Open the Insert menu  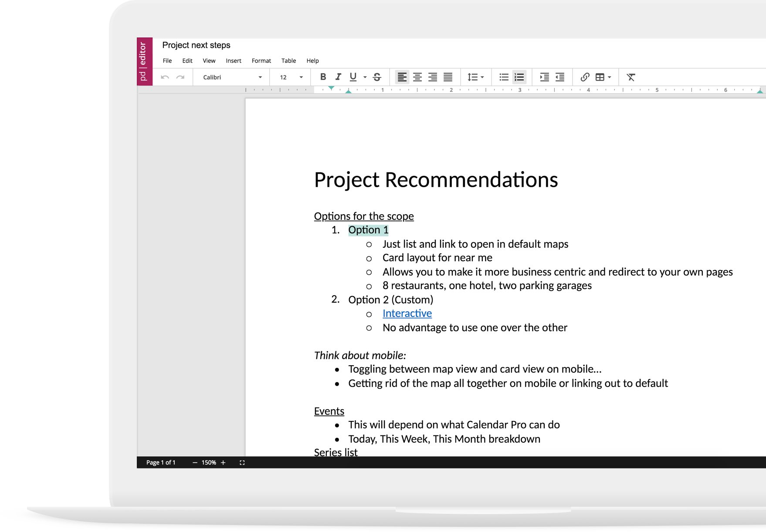point(234,61)
